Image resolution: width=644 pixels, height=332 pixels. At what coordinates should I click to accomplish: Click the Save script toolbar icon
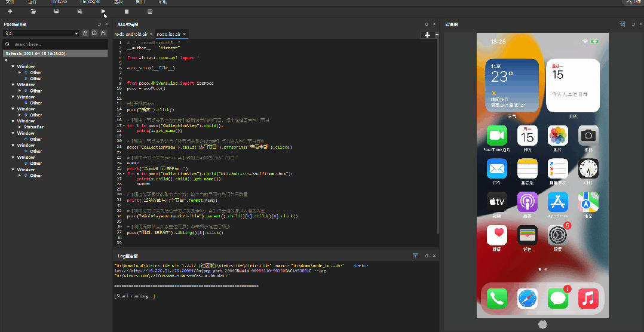click(x=57, y=11)
